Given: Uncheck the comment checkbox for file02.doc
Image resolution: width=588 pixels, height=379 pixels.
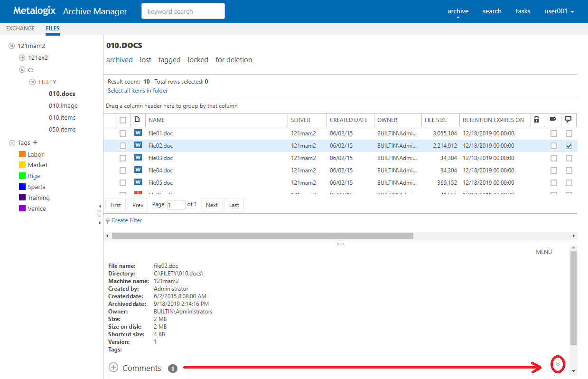Looking at the screenshot, I should click(x=569, y=146).
